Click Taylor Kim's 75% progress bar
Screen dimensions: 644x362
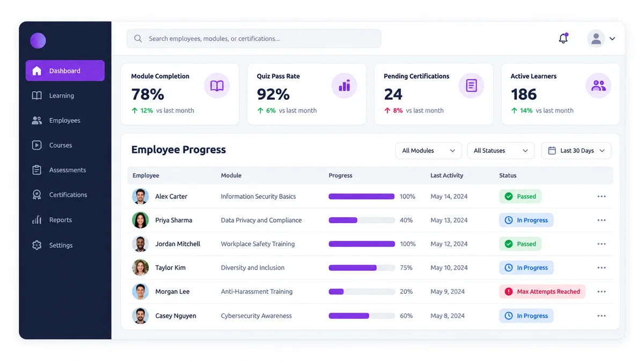(x=362, y=268)
